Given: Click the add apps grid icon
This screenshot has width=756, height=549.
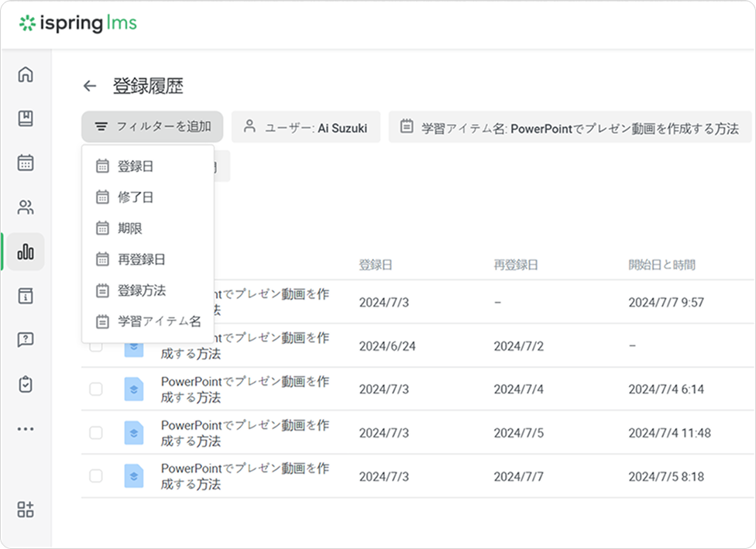Looking at the screenshot, I should coord(26,510).
